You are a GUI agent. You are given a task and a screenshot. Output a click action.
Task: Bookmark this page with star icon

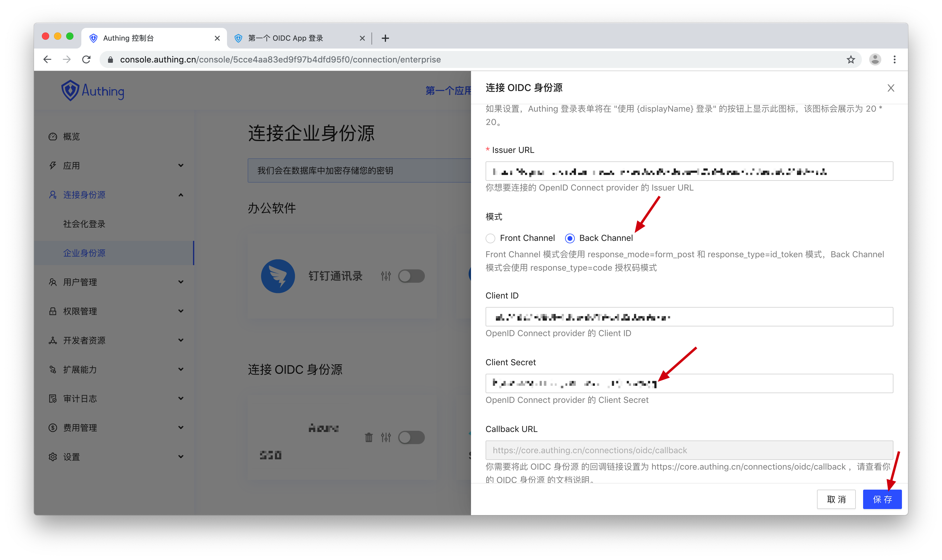(x=851, y=60)
